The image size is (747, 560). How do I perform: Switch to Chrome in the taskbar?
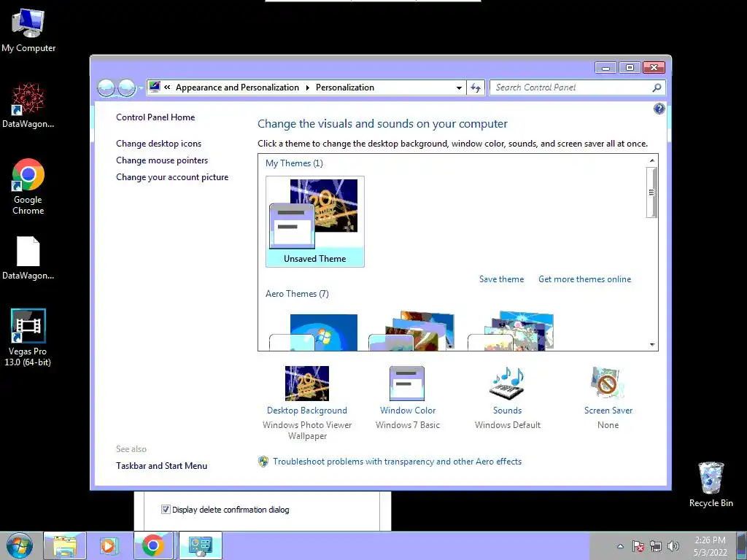coord(153,545)
